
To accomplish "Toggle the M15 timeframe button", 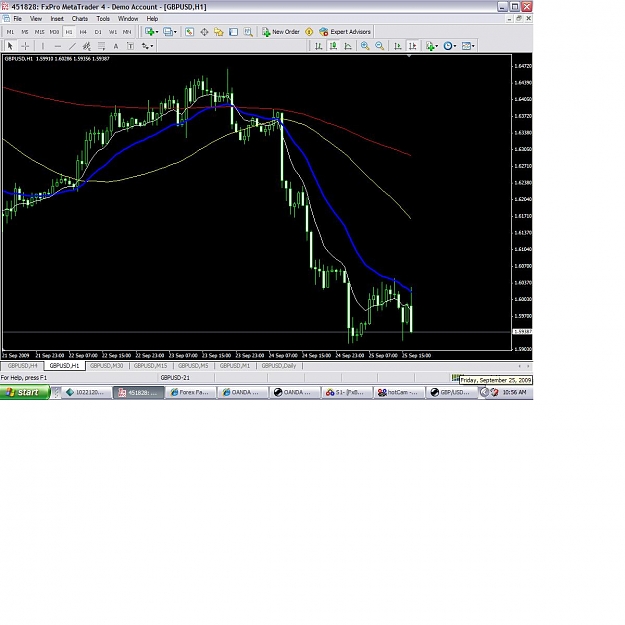I will pos(39,32).
